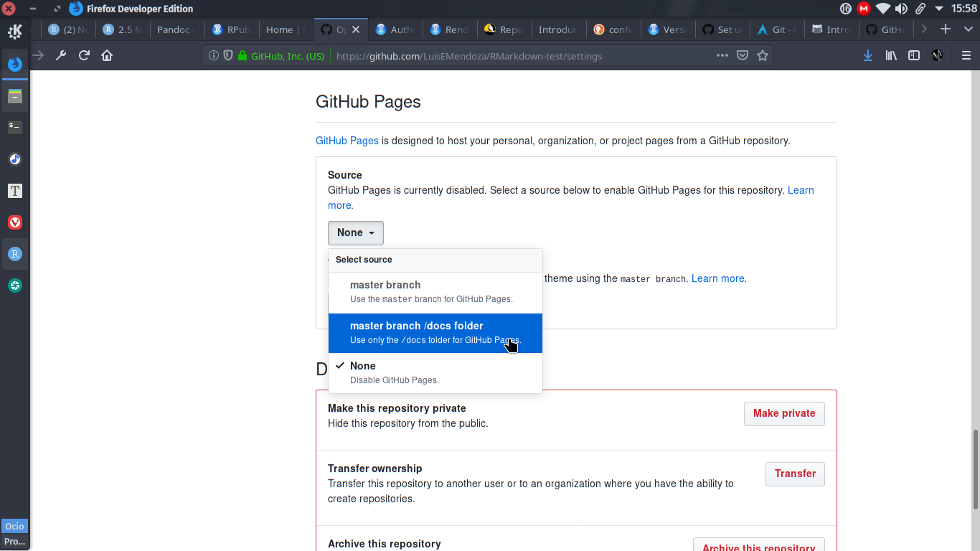This screenshot has width=980, height=551.
Task: Switch to the Pandoc tab
Action: point(176,29)
